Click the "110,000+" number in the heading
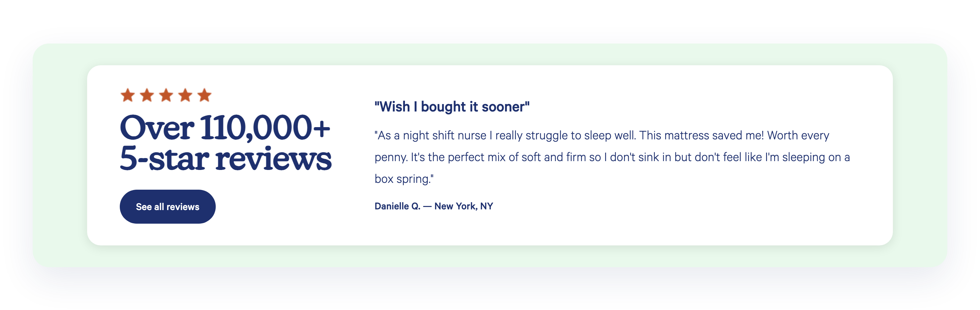This screenshot has height=310, width=980. coord(265,128)
